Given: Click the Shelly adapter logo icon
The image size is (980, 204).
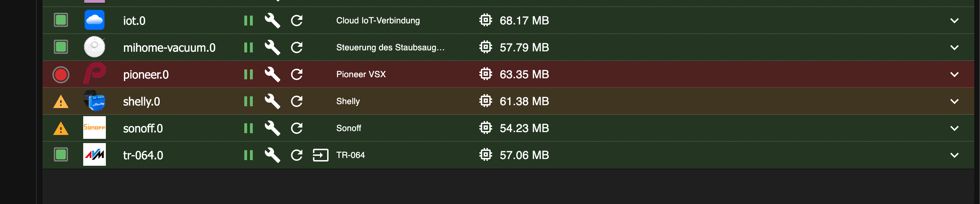Looking at the screenshot, I should click(94, 101).
